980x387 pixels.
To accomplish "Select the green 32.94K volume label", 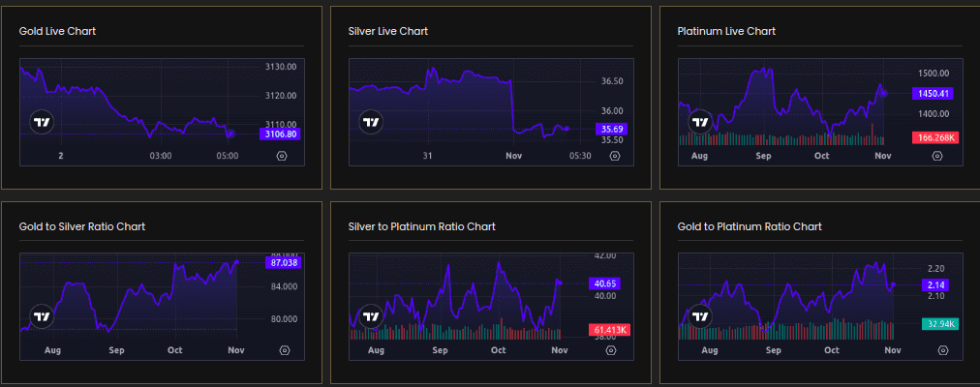I will pyautogui.click(x=933, y=324).
